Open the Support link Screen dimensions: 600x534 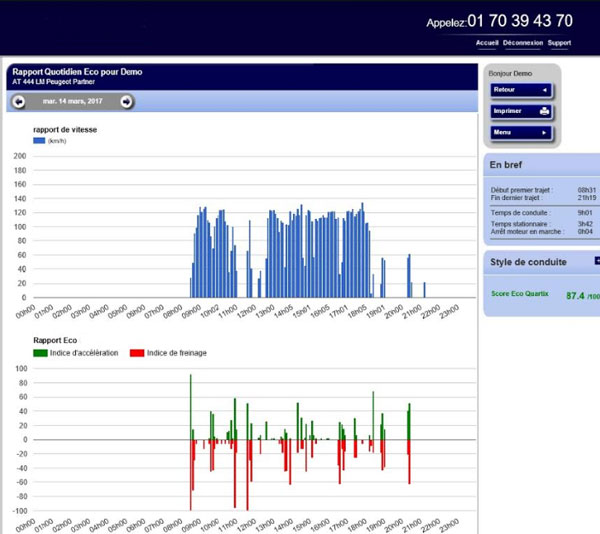(560, 43)
